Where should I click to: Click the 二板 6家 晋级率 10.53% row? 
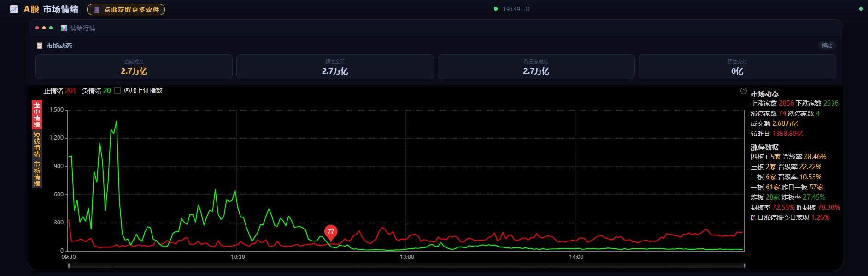click(786, 177)
